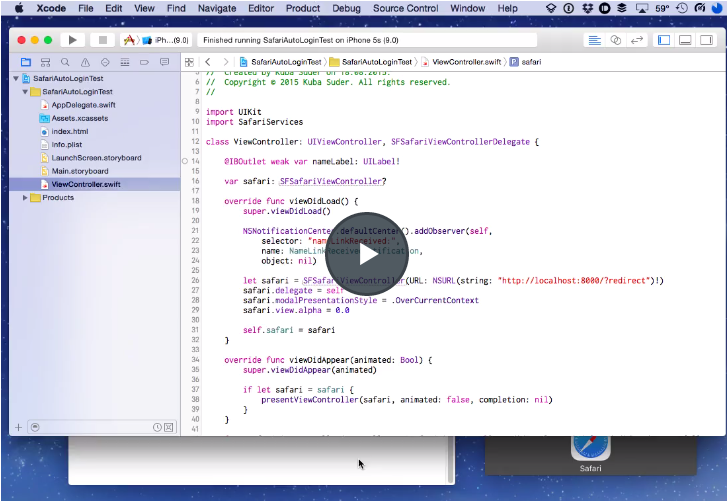Open the Xcode menu

click(x=51, y=8)
